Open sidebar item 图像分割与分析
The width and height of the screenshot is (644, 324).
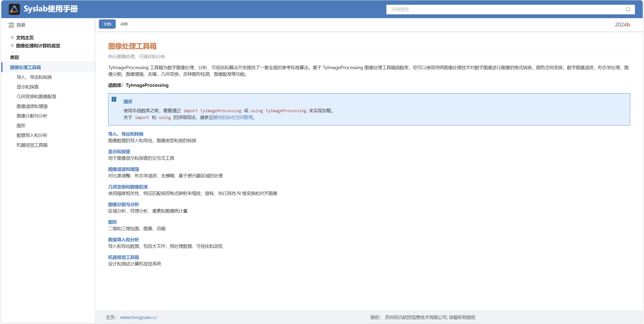coord(32,116)
